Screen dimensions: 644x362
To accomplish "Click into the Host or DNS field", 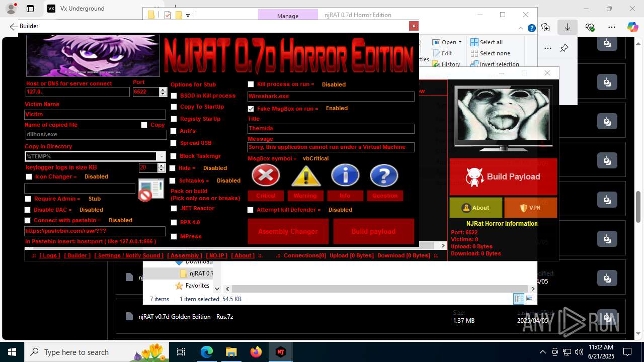I will [77, 92].
